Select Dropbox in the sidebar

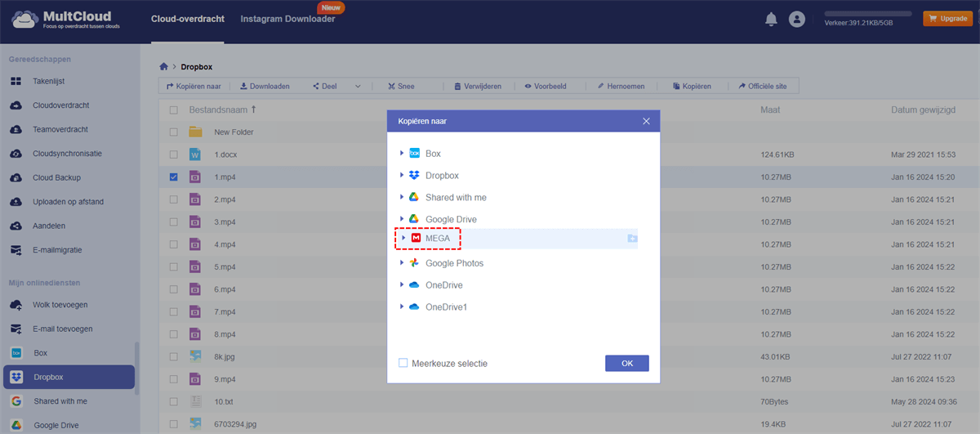(x=69, y=377)
